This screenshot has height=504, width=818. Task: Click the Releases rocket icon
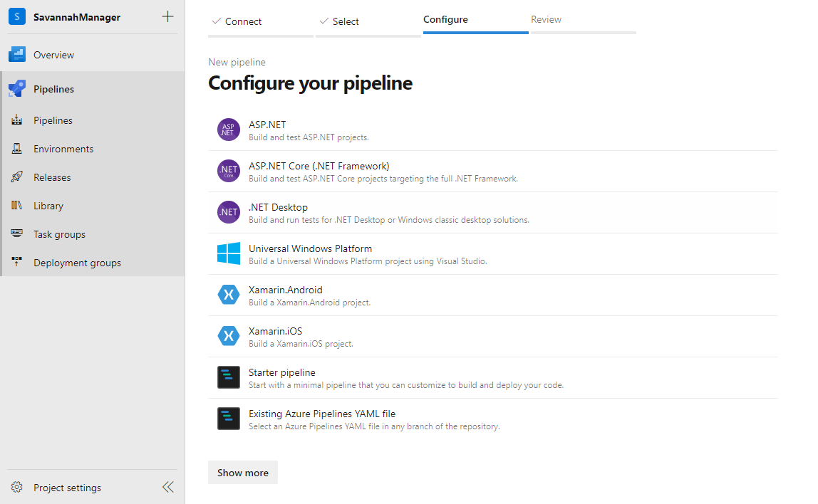point(16,177)
